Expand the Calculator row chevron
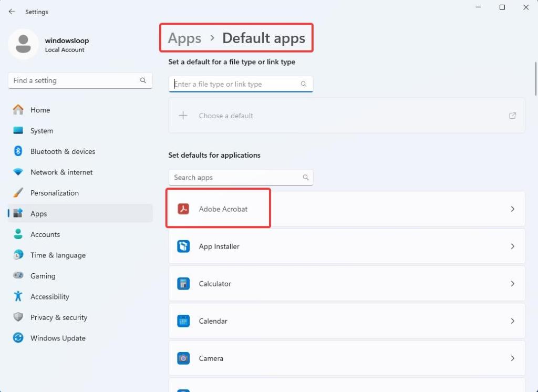Screen dimensions: 538x392 (x=512, y=283)
